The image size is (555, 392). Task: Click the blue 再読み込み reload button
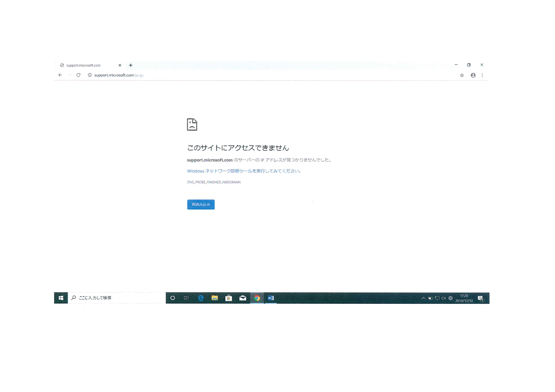201,205
